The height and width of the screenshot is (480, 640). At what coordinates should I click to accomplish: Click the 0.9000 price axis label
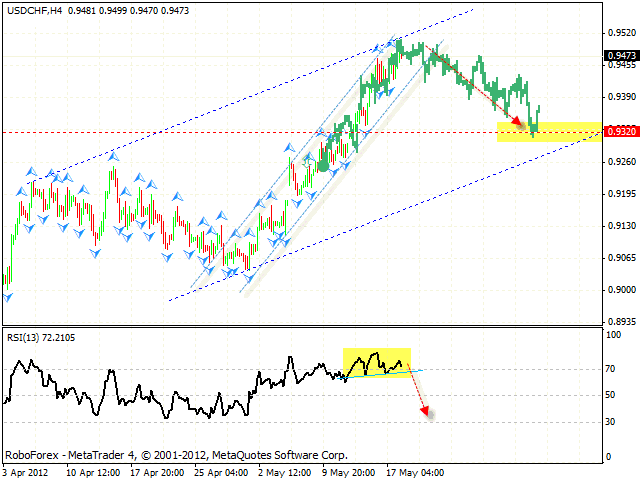tap(621, 290)
